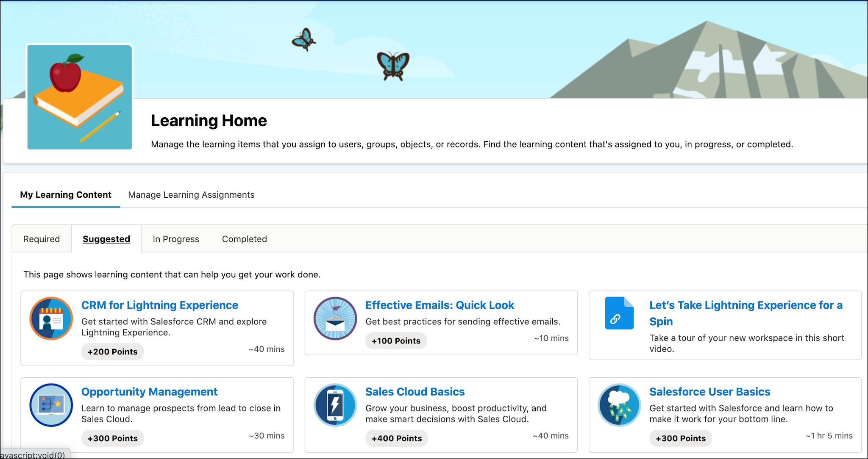The width and height of the screenshot is (868, 459).
Task: Switch to the Completed tab
Action: (244, 239)
